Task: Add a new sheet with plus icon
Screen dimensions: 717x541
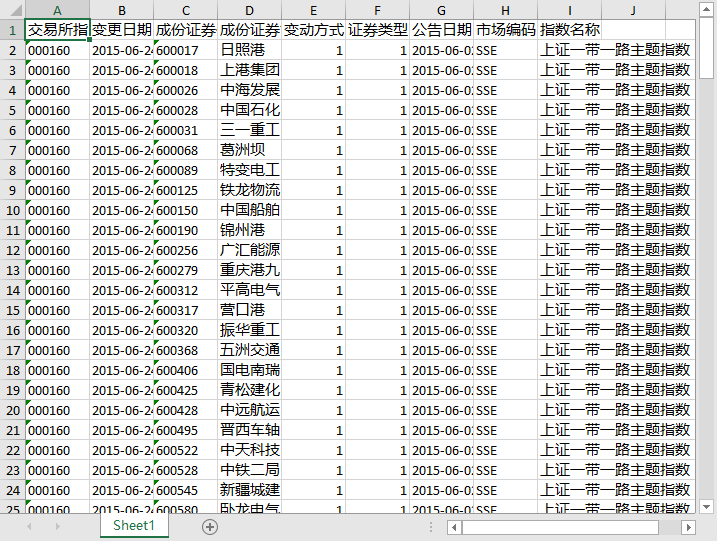Action: 209,527
